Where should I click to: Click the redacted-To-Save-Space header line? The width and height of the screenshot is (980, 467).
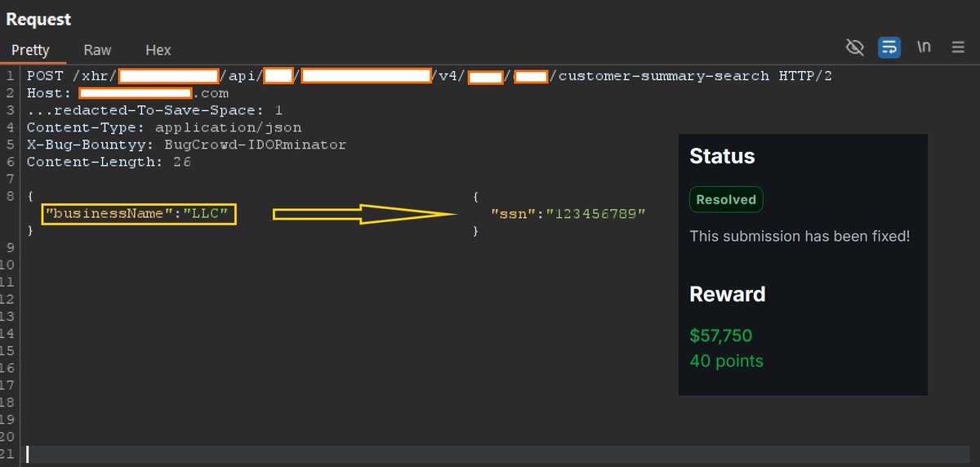click(154, 110)
